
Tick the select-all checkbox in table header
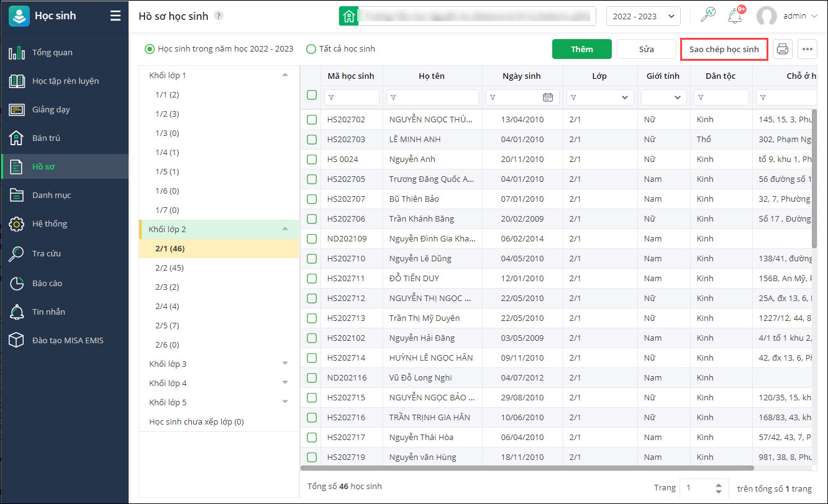click(x=312, y=95)
